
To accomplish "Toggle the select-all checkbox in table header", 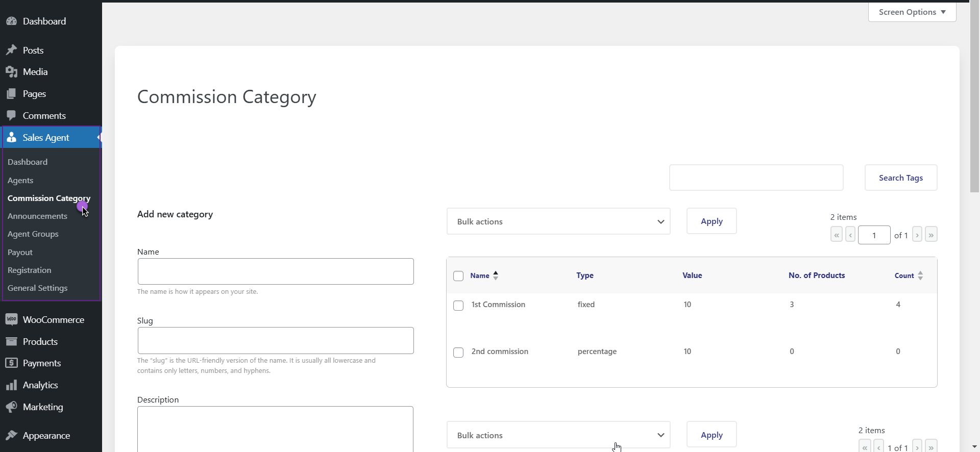I will coord(458,276).
